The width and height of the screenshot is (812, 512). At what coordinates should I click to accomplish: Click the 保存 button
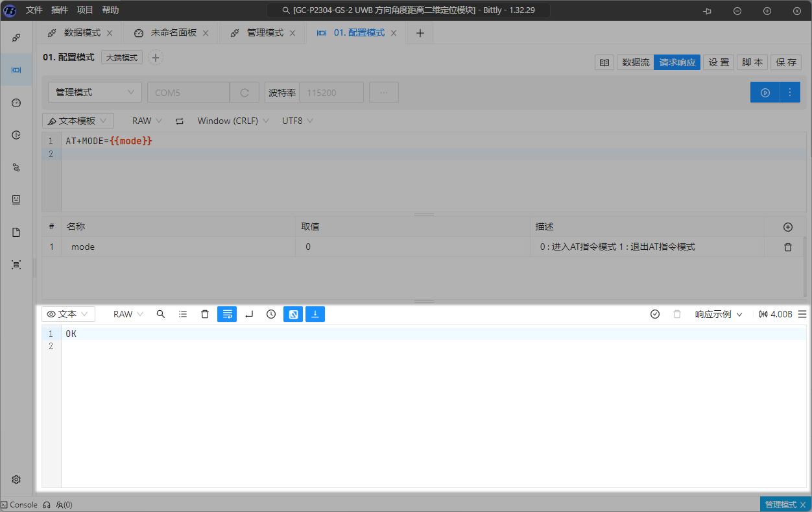(x=786, y=63)
